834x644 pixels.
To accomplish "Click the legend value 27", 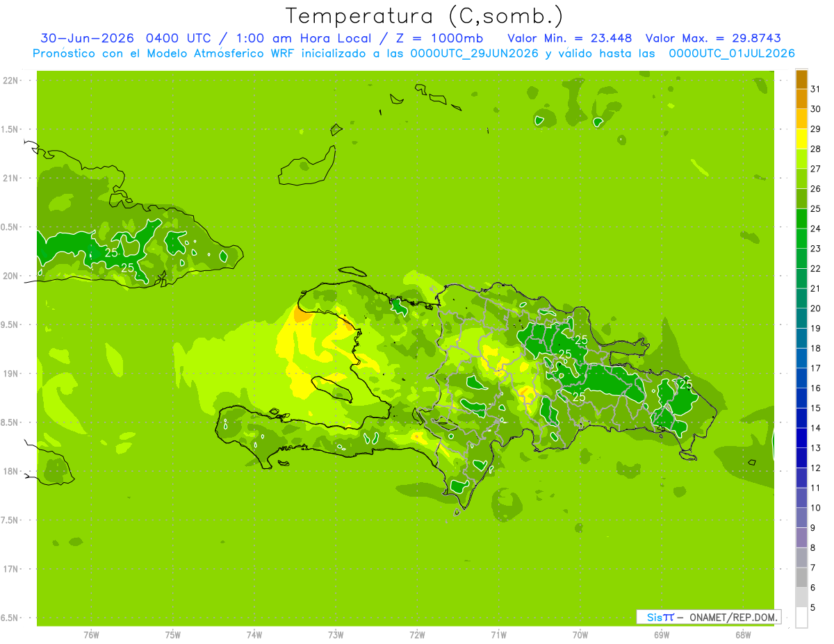I will pos(816,169).
